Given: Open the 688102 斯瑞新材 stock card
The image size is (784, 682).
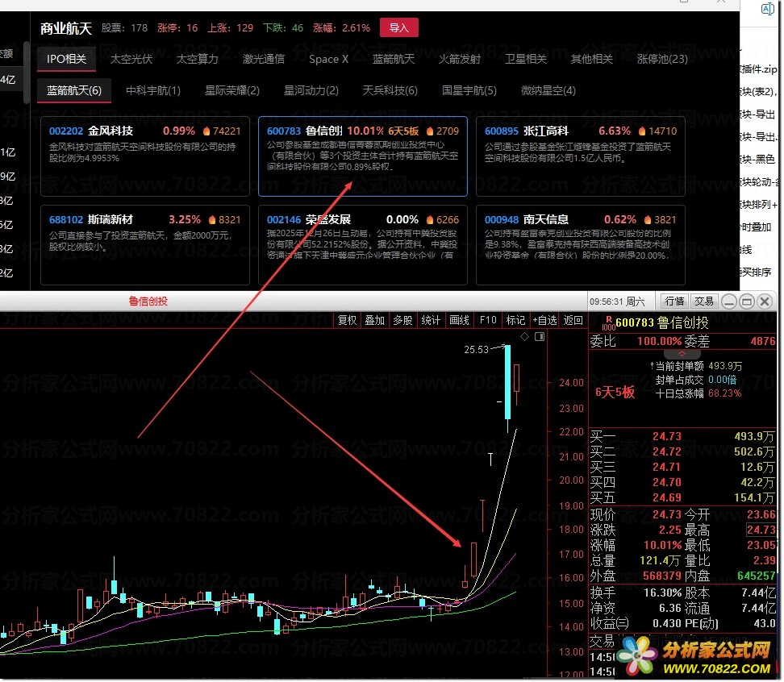Looking at the screenshot, I should click(x=145, y=245).
